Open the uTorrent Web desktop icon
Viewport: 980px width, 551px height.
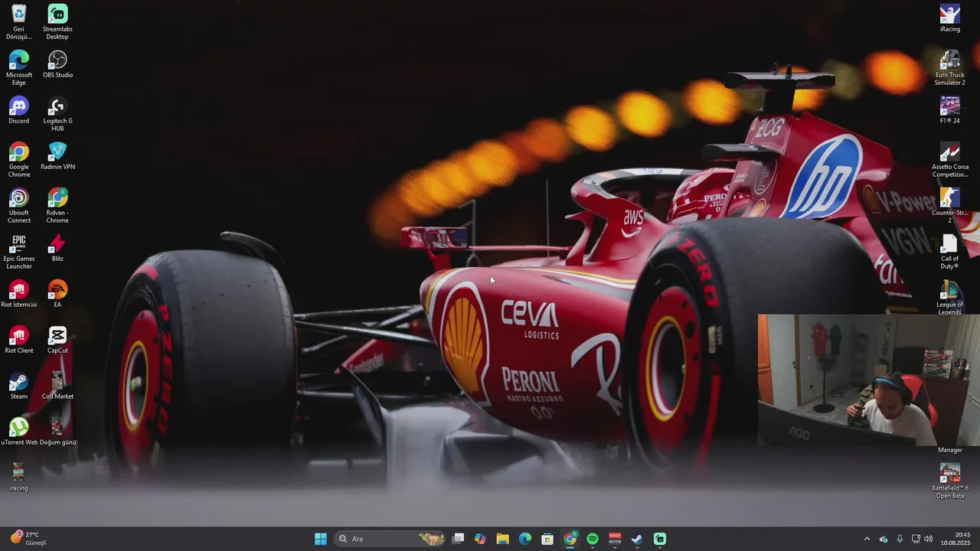click(x=18, y=432)
